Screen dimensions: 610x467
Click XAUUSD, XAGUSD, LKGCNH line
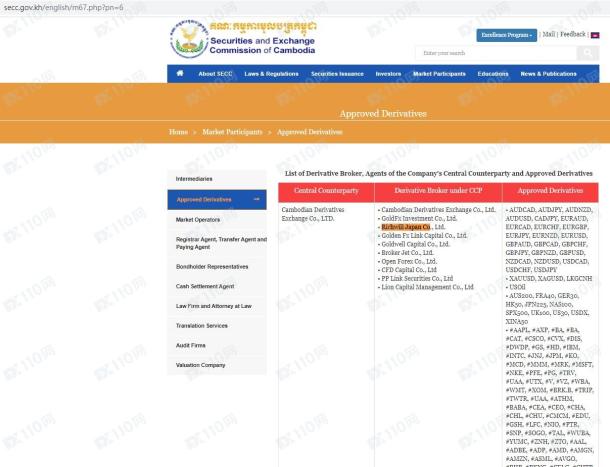coord(550,278)
